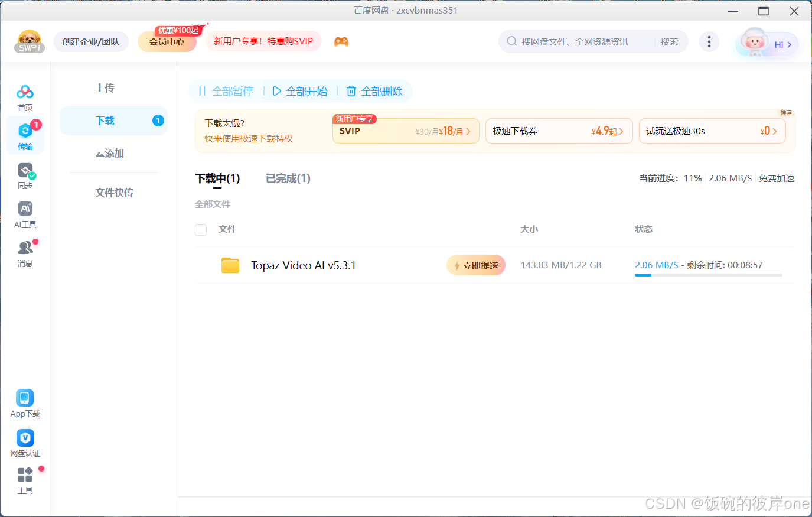Viewport: 812px width, 517px height.
Task: Click the 文件 column header
Action: [227, 229]
